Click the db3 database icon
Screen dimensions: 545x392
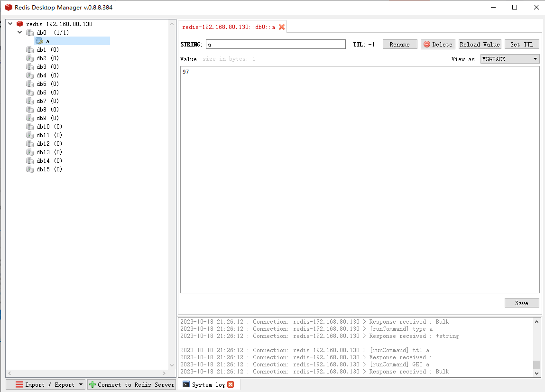30,66
